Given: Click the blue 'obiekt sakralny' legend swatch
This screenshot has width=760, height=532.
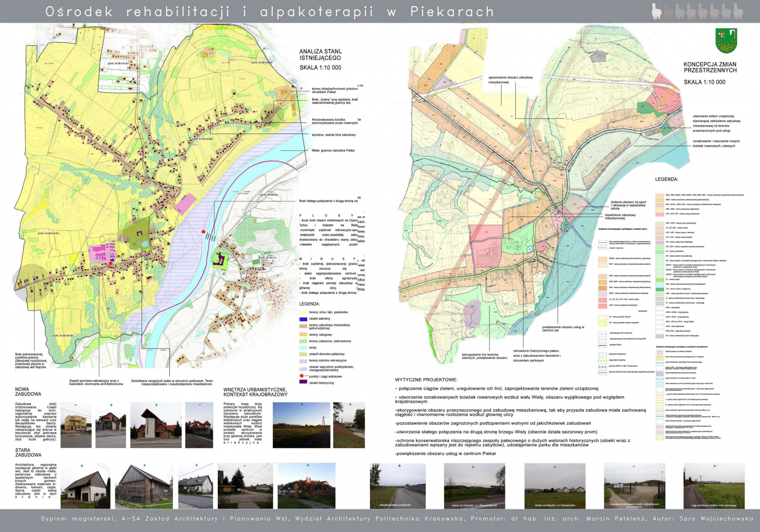Looking at the screenshot, I should click(303, 318).
